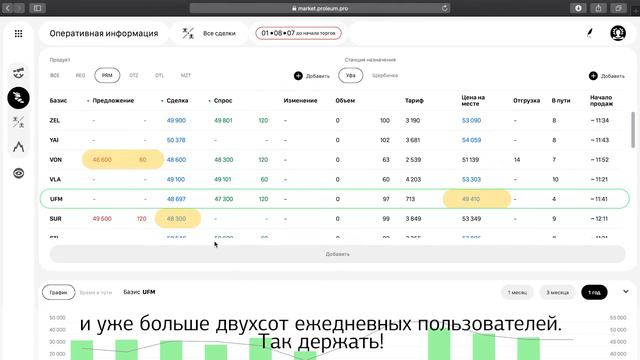Viewport: 640px width, 360px height.
Task: Select destination station Щербинка
Action: (x=385, y=76)
